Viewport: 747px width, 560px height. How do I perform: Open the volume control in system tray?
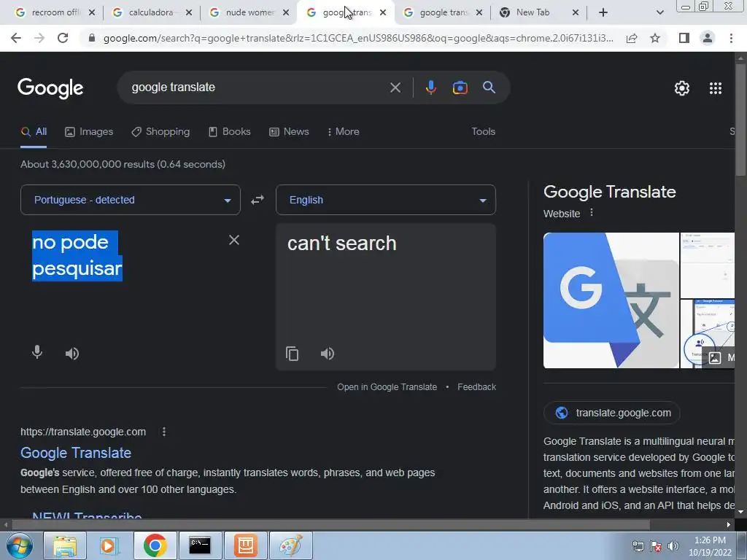point(673,546)
